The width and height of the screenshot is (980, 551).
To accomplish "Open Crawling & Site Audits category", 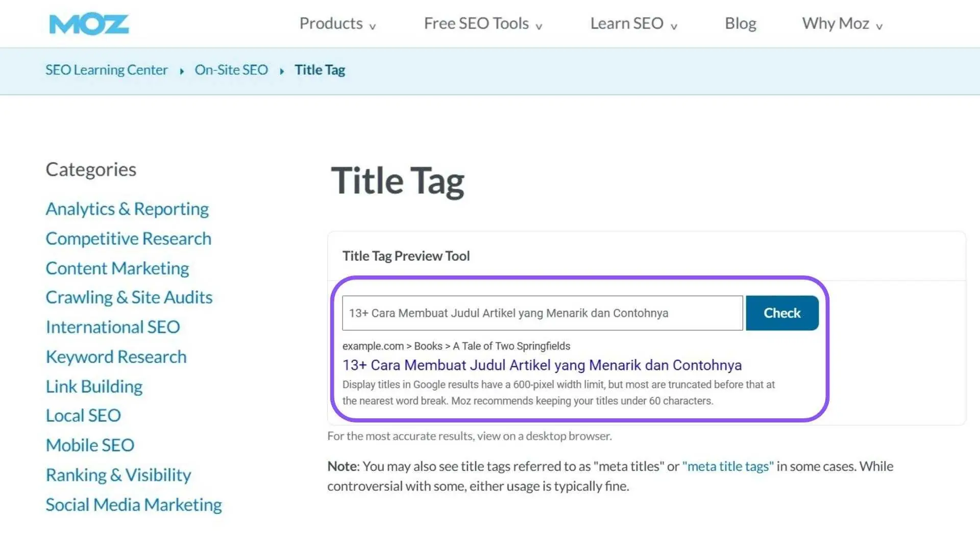I will click(x=129, y=297).
